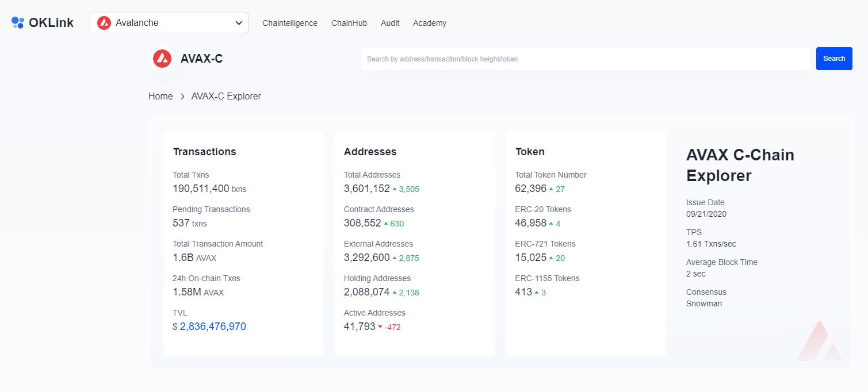This screenshot has height=392, width=868.
Task: Go to the Audit page
Action: pos(390,23)
